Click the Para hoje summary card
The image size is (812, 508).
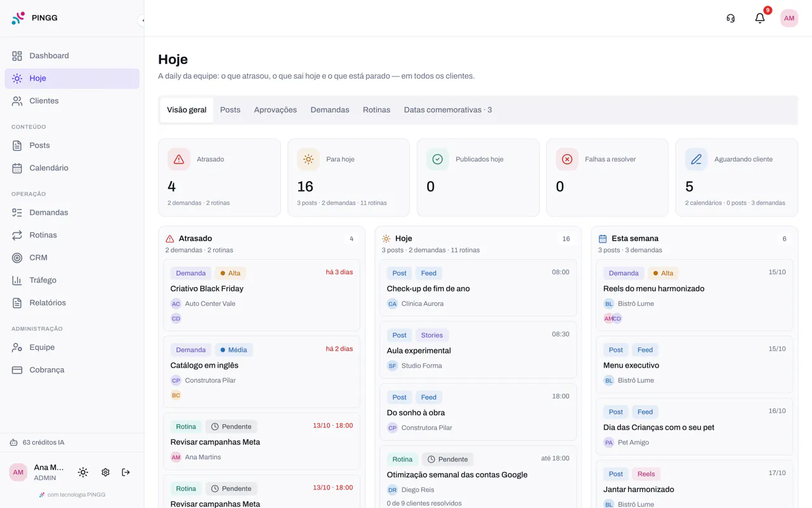pyautogui.click(x=349, y=178)
